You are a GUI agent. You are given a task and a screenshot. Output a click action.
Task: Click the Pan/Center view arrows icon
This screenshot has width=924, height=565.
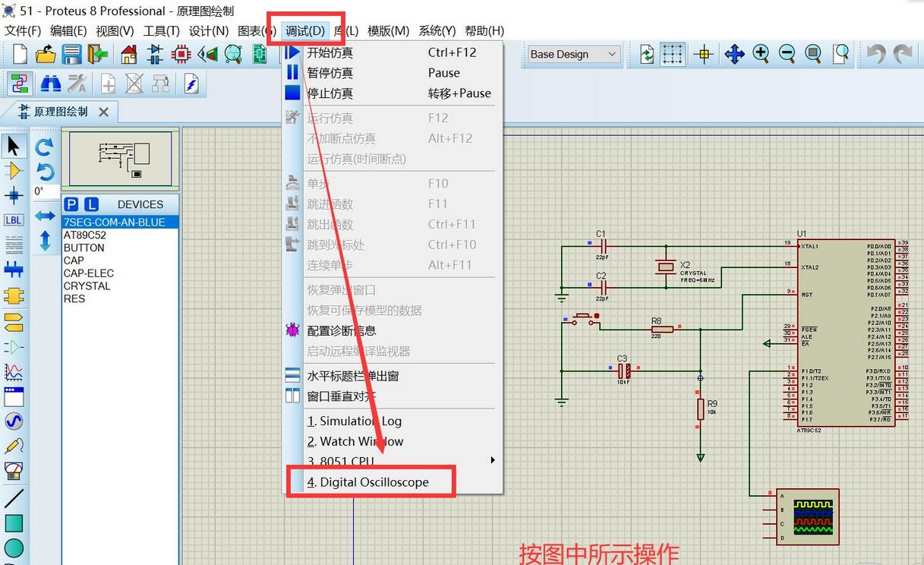pyautogui.click(x=734, y=54)
